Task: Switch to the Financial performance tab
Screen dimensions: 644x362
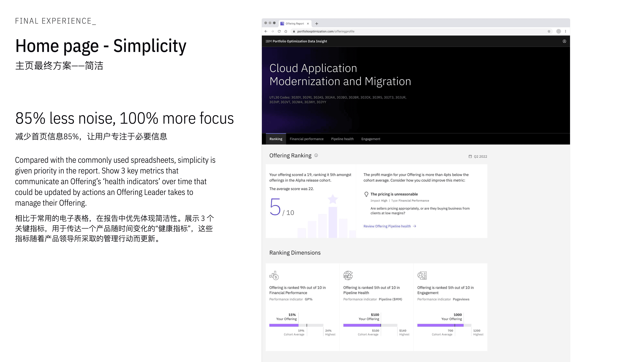Action: 307,139
